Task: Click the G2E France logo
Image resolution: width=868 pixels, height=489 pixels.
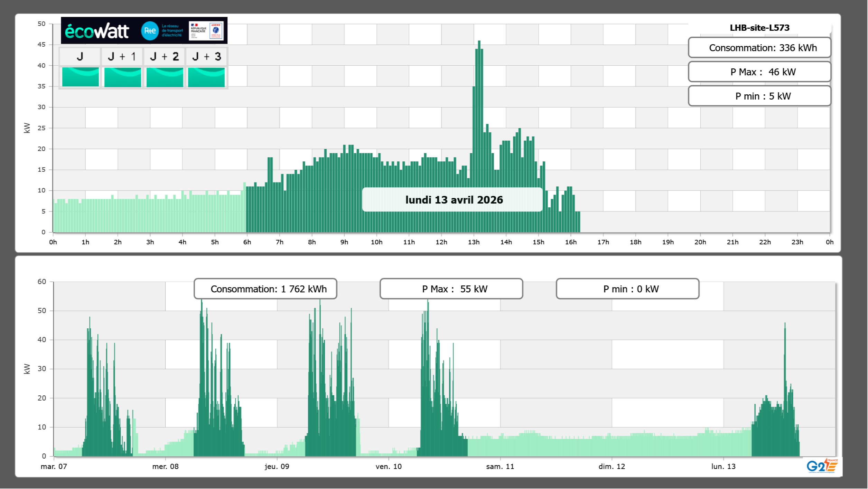Action: coord(822,466)
